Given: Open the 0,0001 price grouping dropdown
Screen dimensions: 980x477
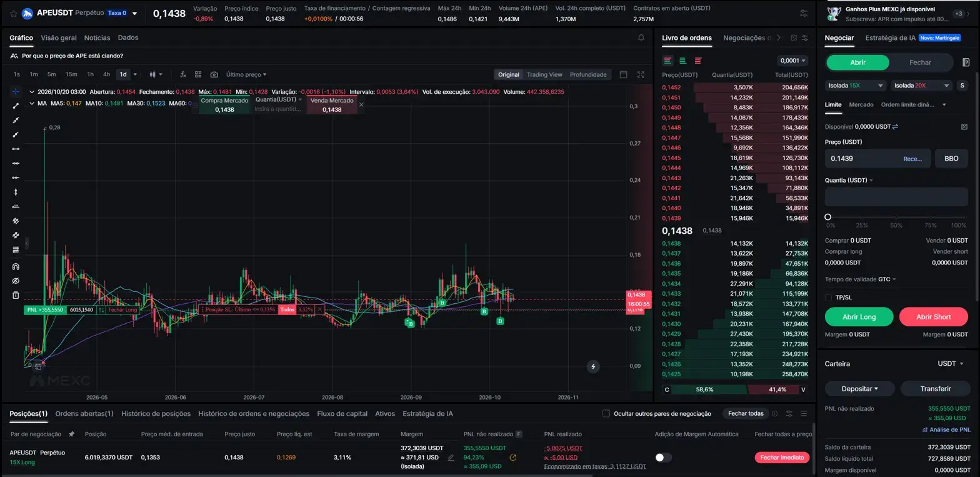Looking at the screenshot, I should [792, 61].
